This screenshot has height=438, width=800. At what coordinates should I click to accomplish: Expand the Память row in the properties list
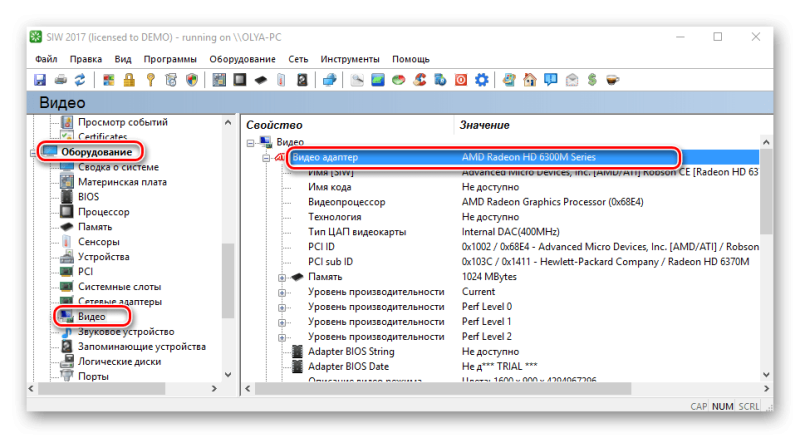(x=282, y=276)
